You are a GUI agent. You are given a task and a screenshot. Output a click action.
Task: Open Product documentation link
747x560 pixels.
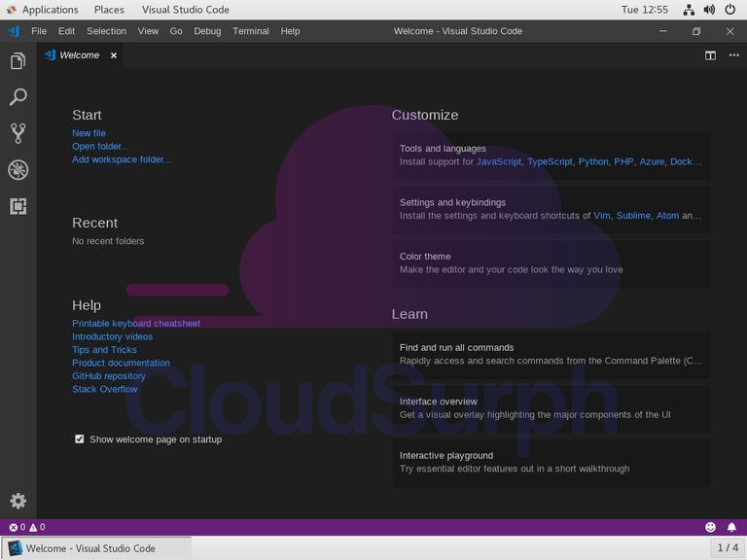[x=121, y=363]
